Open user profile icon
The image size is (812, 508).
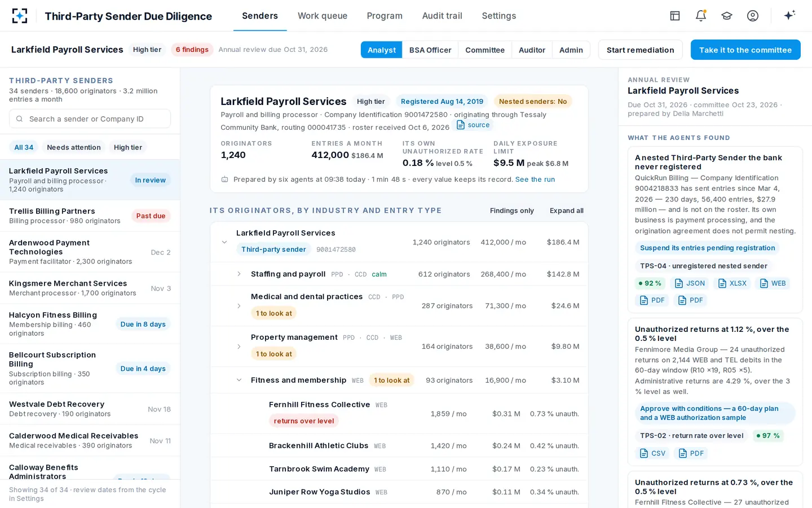(x=753, y=16)
